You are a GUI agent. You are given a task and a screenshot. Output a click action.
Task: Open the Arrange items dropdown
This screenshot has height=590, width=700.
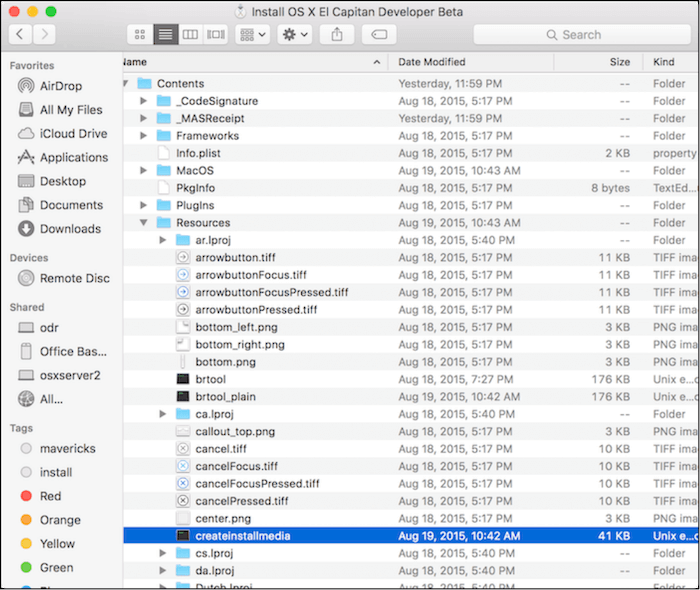coord(252,34)
